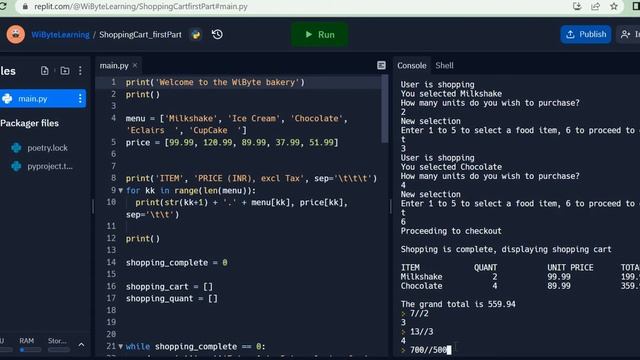Click the 'shopping_quant = []' code line
The height and width of the screenshot is (360, 640).
click(171, 298)
